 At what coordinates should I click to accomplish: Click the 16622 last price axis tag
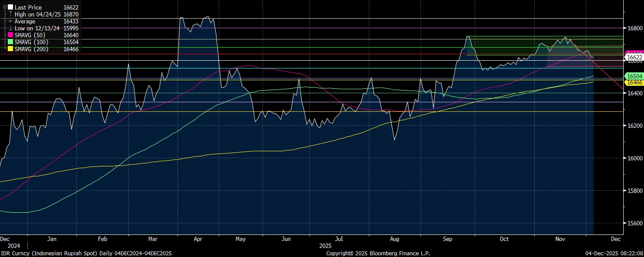634,57
